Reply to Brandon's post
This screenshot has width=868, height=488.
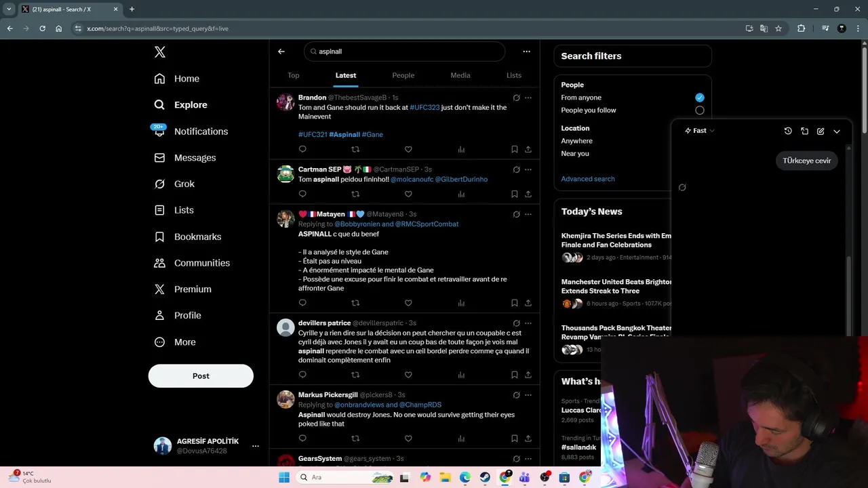(x=302, y=149)
